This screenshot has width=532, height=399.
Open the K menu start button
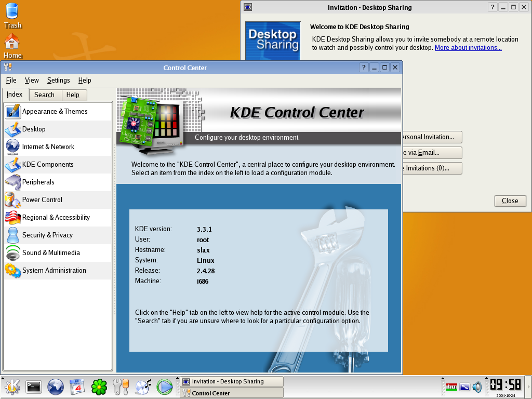click(x=12, y=387)
